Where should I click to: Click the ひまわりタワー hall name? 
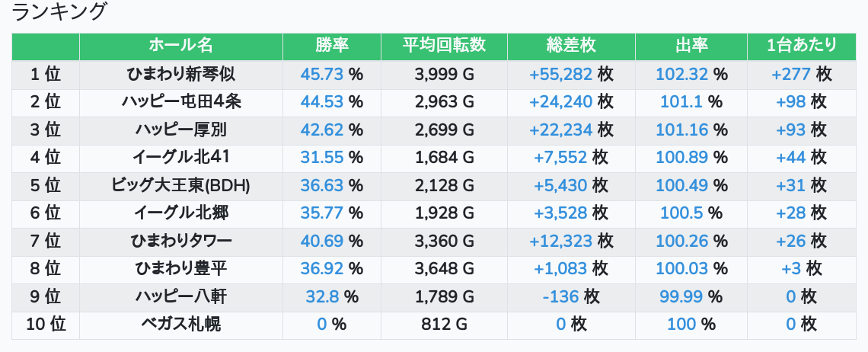coord(180,241)
